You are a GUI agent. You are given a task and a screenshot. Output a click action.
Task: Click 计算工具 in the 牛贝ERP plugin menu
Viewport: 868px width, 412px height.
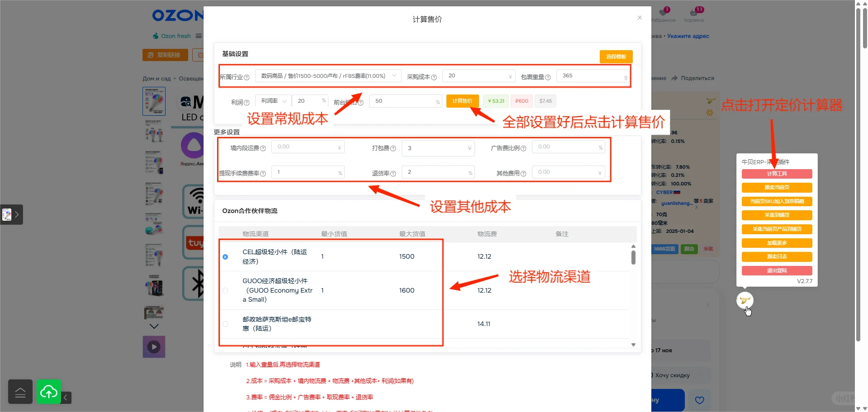(777, 174)
